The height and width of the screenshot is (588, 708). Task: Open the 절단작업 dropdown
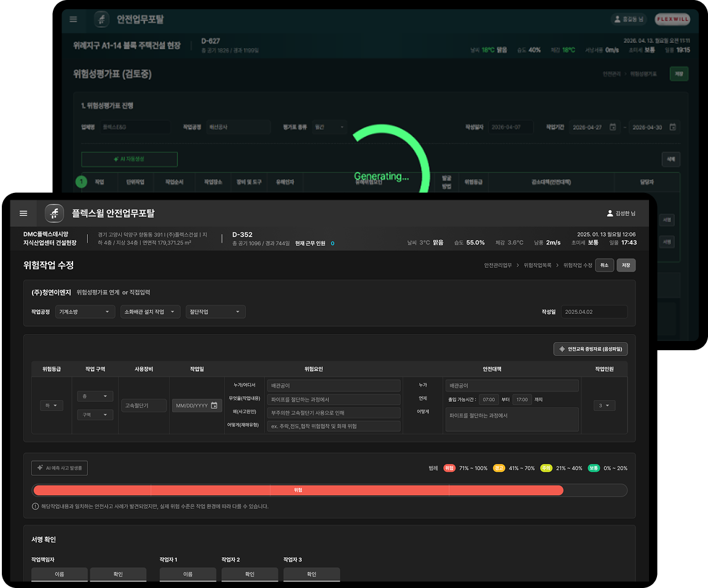pyautogui.click(x=215, y=312)
